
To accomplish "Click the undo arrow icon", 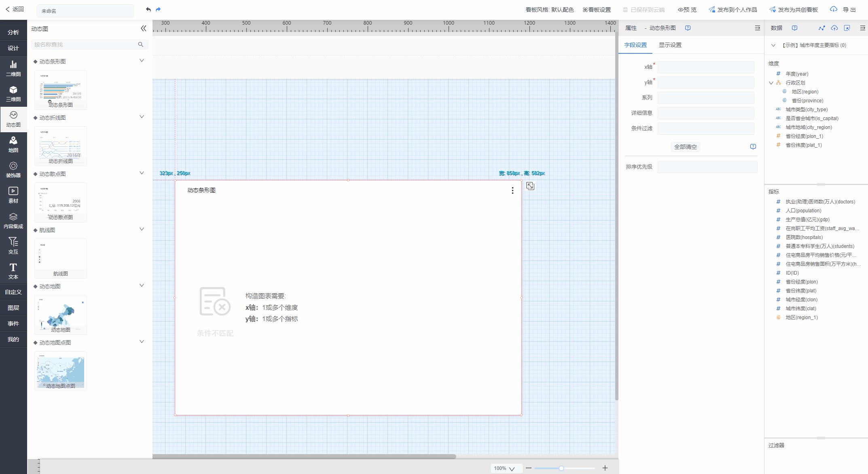I will 148,9.
